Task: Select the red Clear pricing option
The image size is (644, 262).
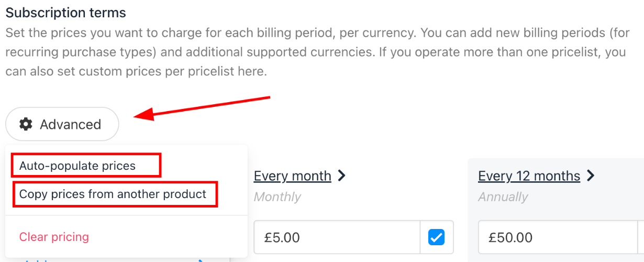Action: [x=54, y=237]
